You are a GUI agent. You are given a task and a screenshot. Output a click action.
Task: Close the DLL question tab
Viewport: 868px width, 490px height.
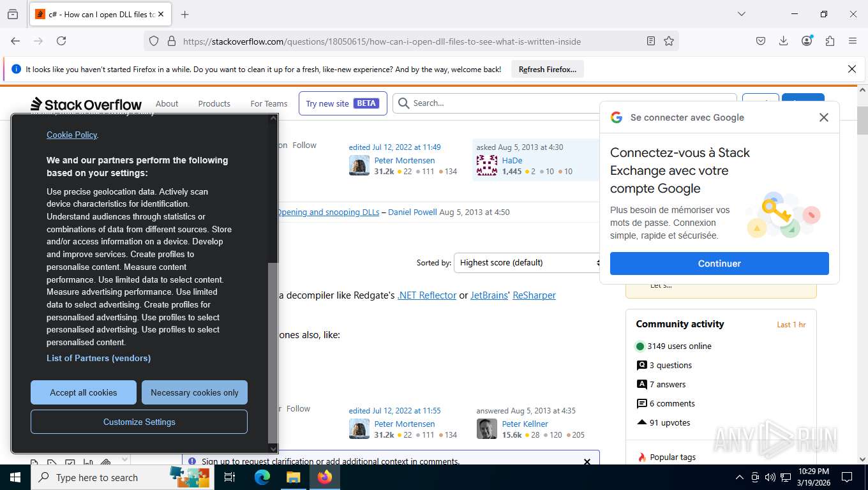click(x=161, y=14)
